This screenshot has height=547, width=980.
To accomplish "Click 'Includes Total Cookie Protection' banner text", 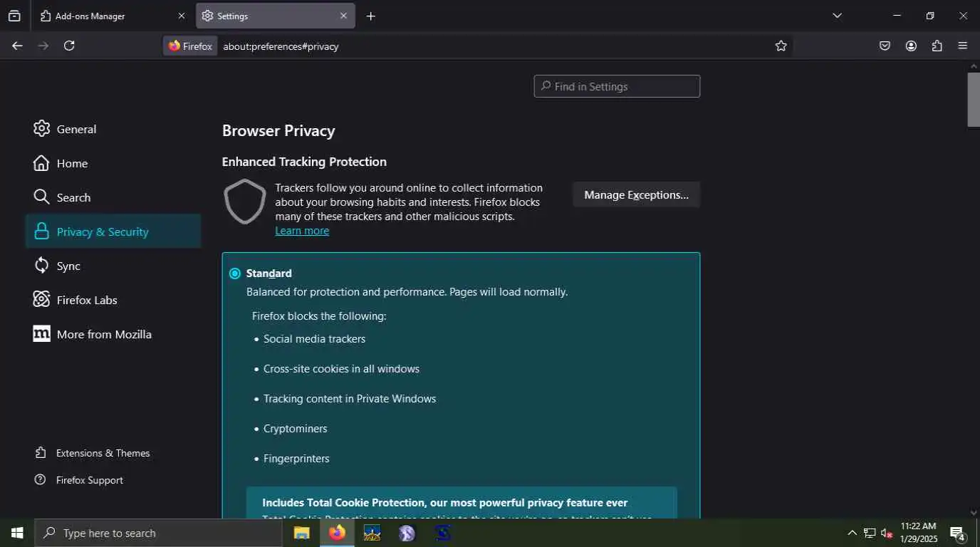I will click(x=444, y=503).
